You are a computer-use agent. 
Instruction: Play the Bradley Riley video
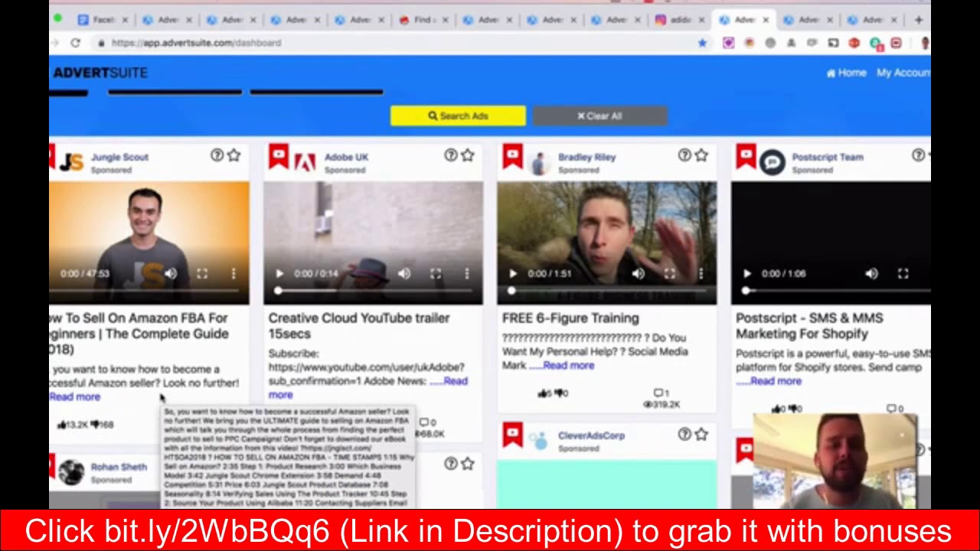click(513, 273)
